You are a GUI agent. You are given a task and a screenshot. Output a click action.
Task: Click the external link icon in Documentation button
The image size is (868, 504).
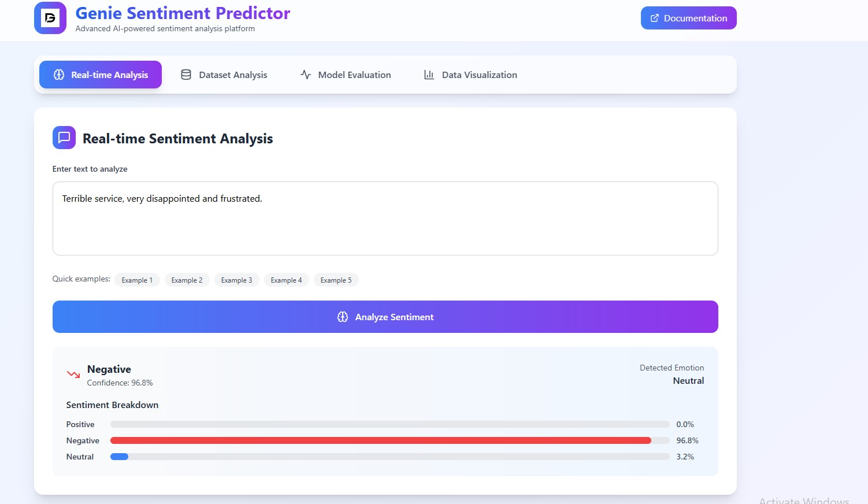[655, 18]
